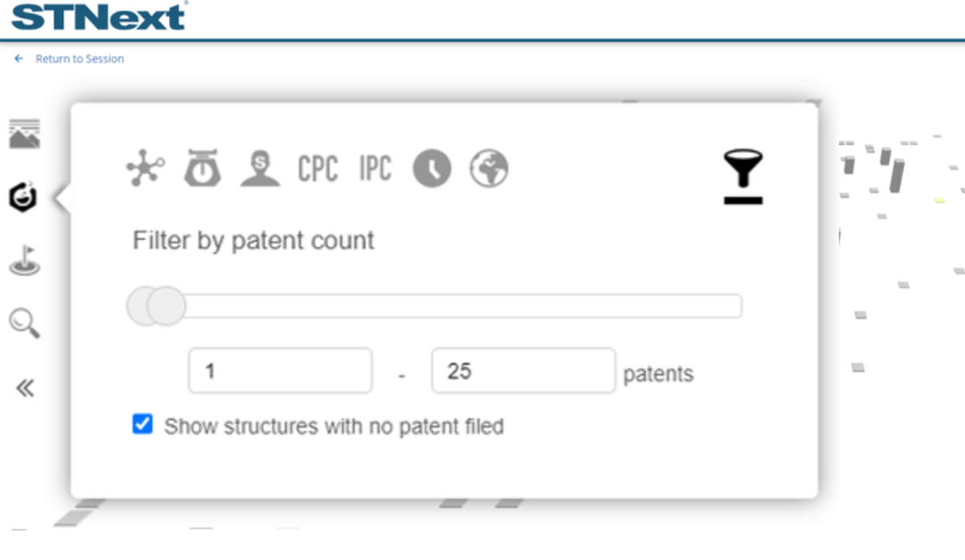Click the Return to Session link
The width and height of the screenshot is (965, 560).
pos(79,58)
